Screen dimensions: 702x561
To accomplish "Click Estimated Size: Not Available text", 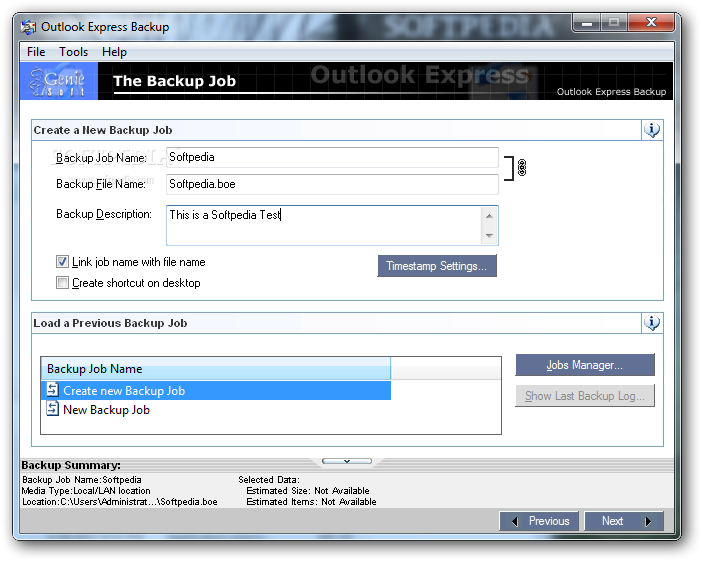I will [x=308, y=491].
